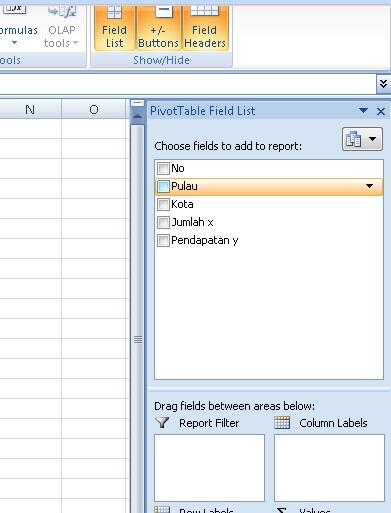Toggle the +/- Buttons option
The image size is (391, 513).
click(x=158, y=28)
